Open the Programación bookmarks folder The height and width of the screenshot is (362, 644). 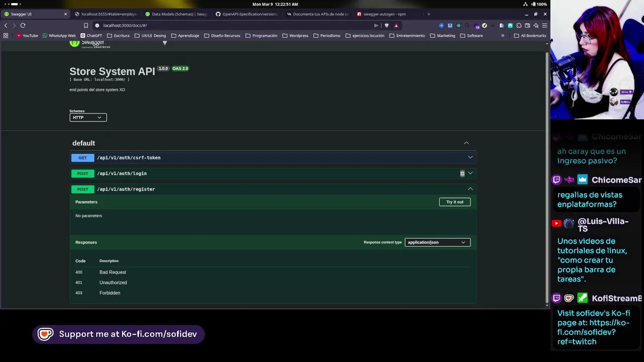tap(261, 36)
